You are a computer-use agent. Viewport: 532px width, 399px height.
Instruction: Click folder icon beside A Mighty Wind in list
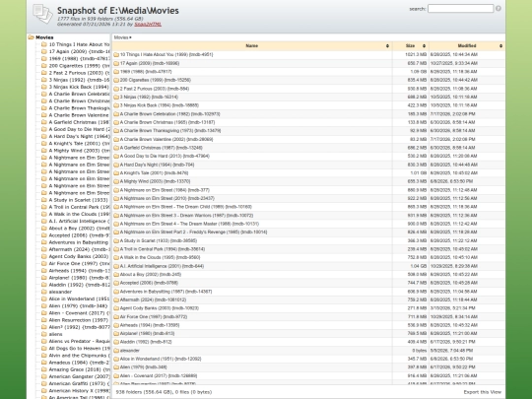pos(116,181)
